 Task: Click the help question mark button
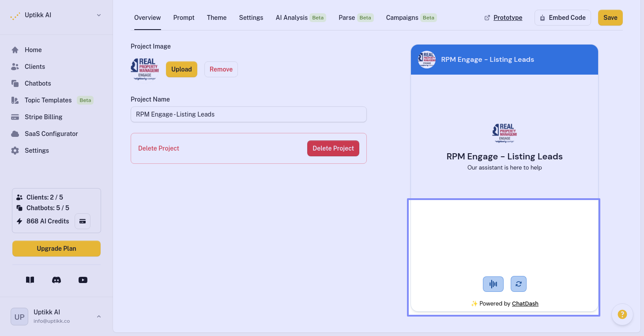point(622,314)
